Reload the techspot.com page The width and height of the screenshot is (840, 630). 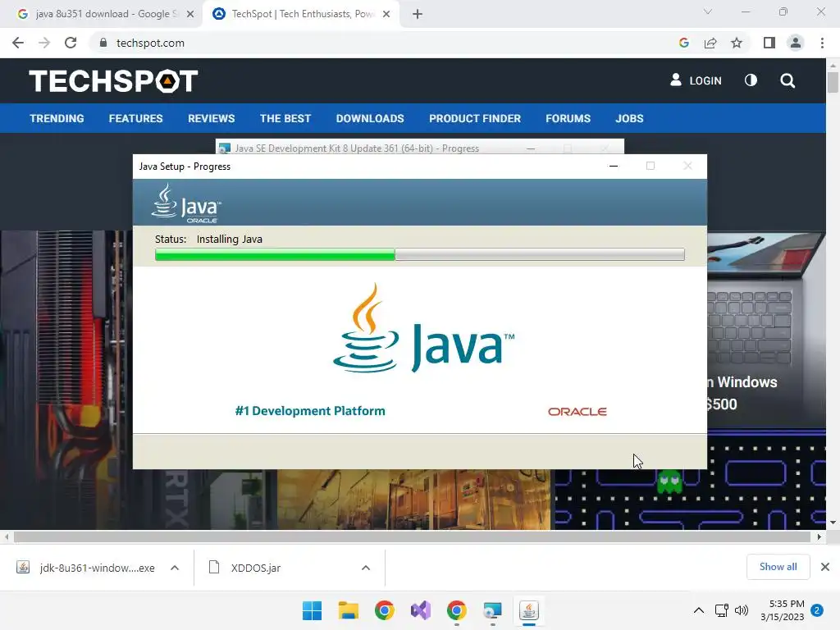[71, 43]
